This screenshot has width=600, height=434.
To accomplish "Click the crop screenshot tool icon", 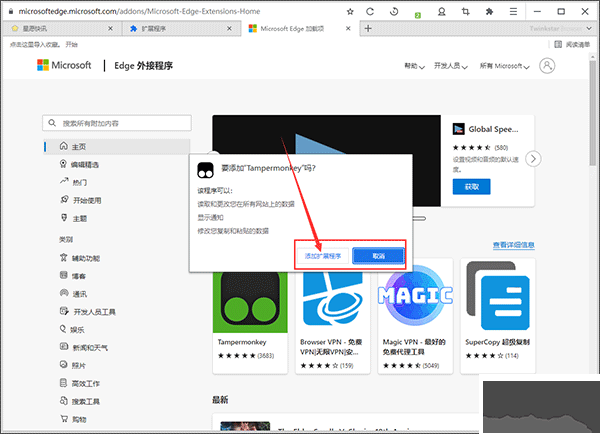I will pos(465,11).
